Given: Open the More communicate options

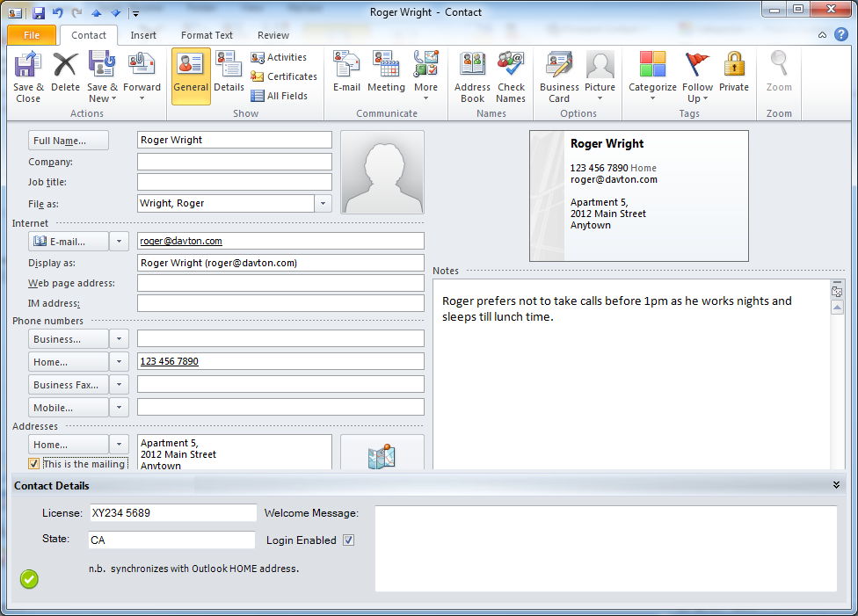Looking at the screenshot, I should click(x=425, y=76).
